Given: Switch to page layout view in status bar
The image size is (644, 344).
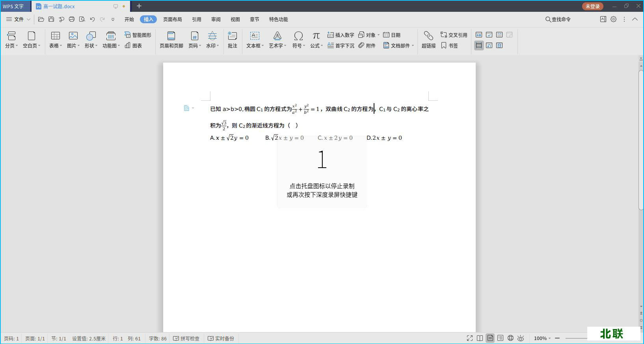Looking at the screenshot, I should point(490,338).
